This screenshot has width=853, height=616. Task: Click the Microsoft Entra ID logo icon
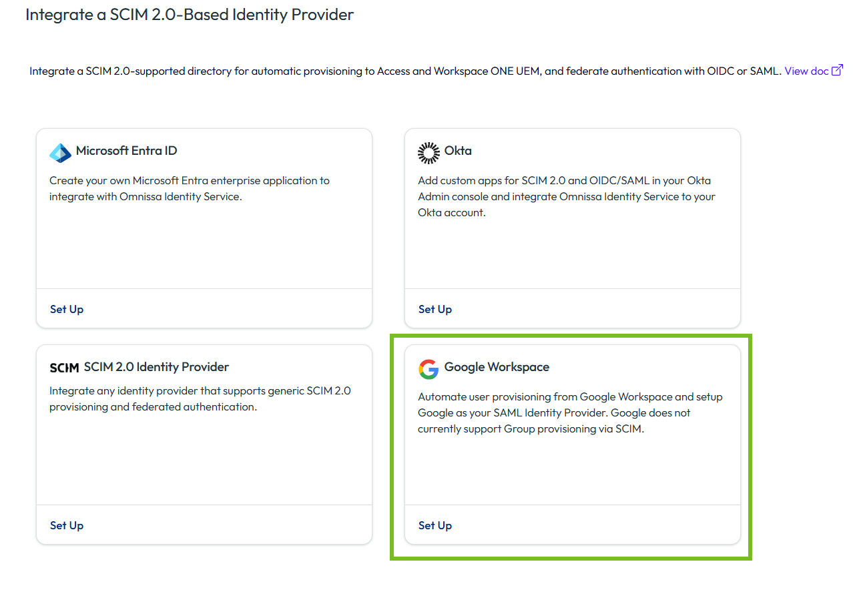pyautogui.click(x=60, y=153)
